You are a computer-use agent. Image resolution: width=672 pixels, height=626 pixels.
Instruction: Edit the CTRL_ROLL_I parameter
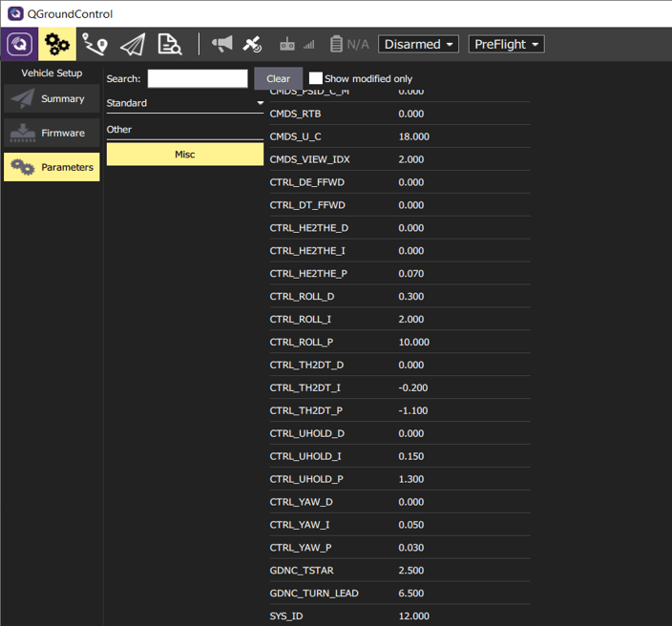(x=400, y=320)
